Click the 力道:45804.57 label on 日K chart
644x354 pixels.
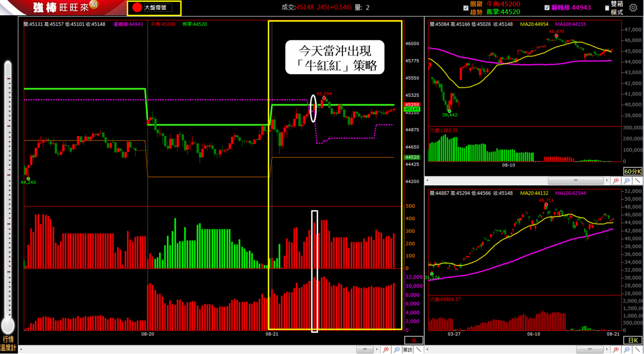click(x=446, y=298)
